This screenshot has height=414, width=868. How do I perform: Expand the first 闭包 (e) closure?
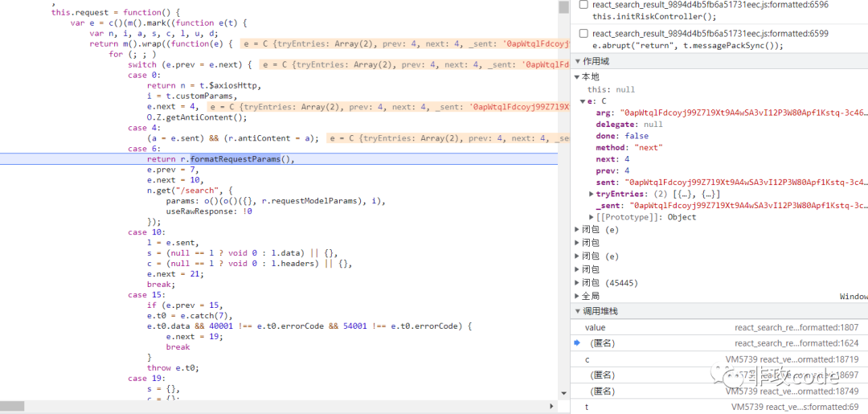[577, 229]
